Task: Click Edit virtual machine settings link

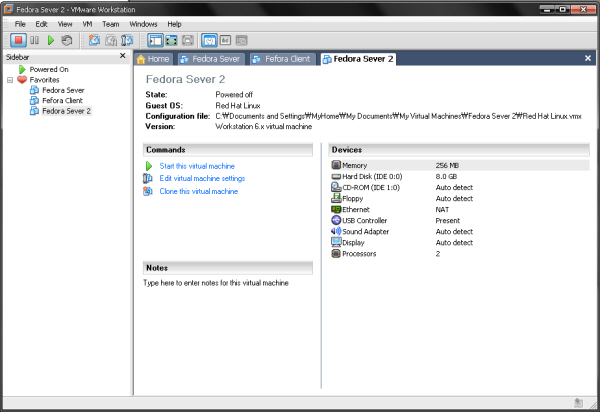Action: click(202, 178)
